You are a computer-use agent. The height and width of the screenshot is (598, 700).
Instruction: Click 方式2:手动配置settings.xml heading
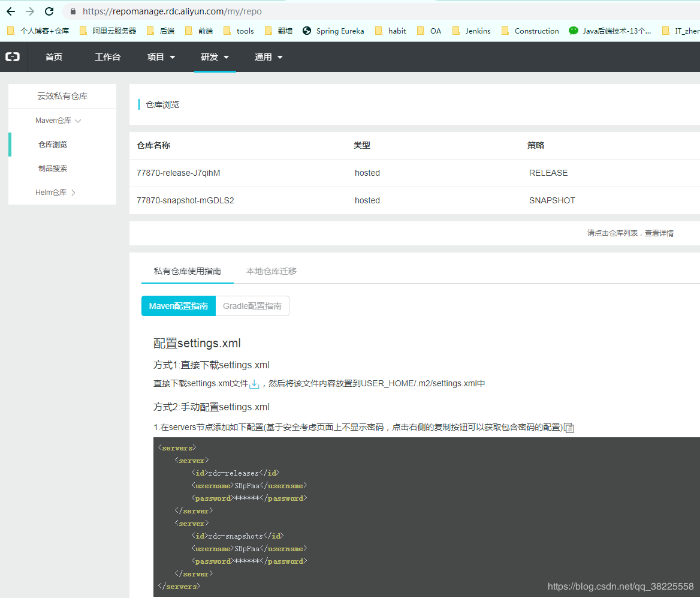click(x=212, y=407)
